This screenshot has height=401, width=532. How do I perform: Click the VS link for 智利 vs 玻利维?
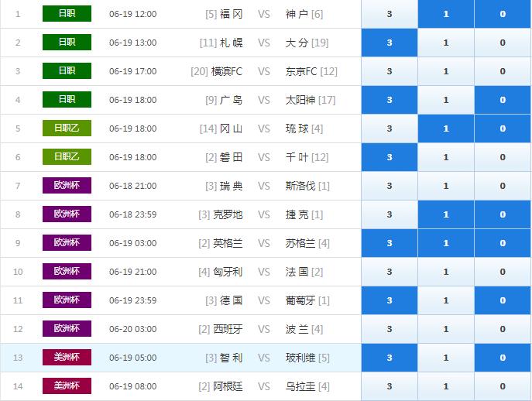coord(264,358)
